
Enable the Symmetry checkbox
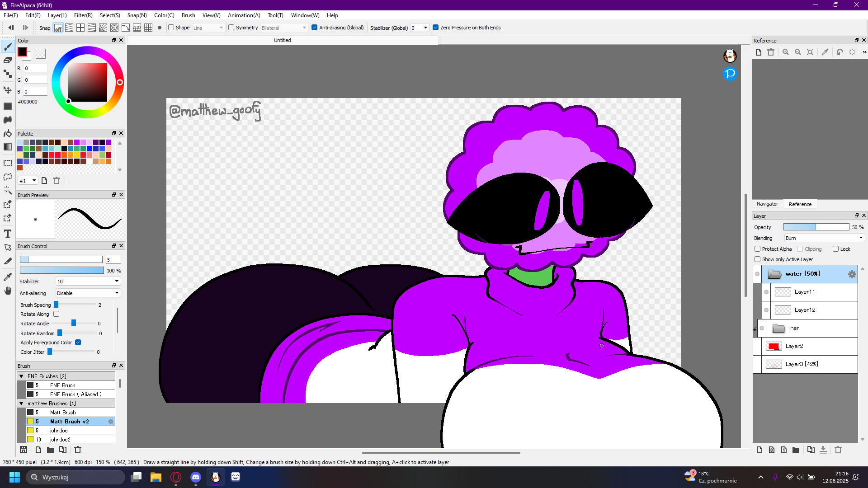(x=231, y=28)
